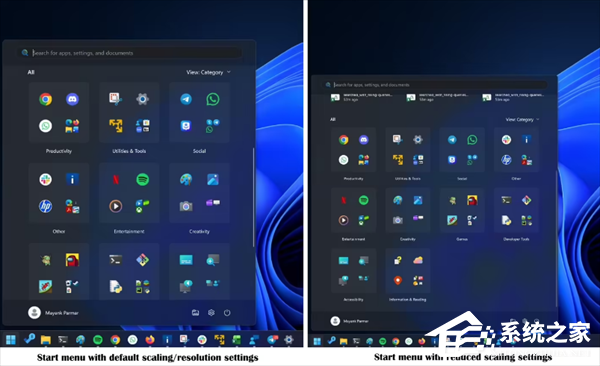Screen dimensions: 600x366
Task: Focus search box in left Start menu
Action: pyautogui.click(x=130, y=53)
